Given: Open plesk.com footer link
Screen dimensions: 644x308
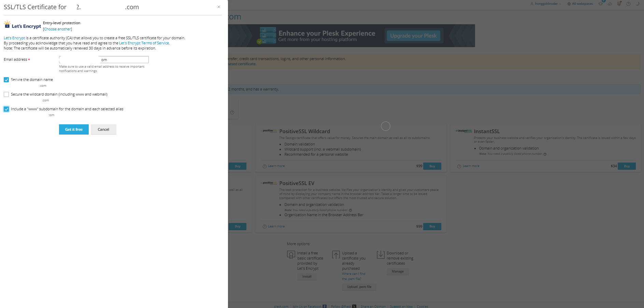Looking at the screenshot, I should (281, 306).
